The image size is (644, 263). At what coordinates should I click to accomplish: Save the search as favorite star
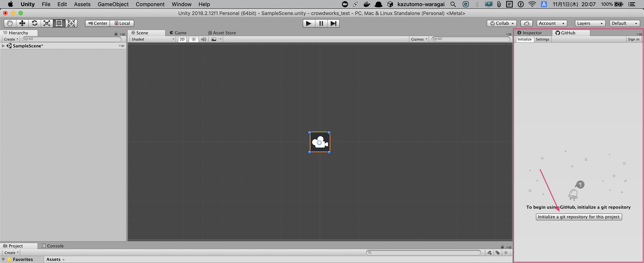click(506, 252)
